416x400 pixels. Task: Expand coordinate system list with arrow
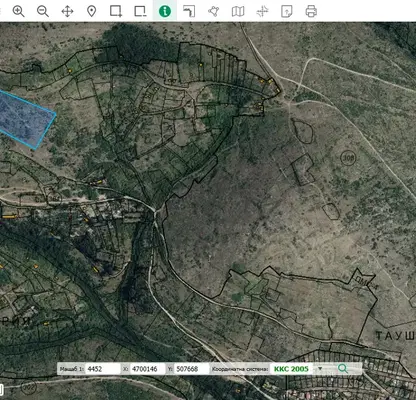click(320, 369)
